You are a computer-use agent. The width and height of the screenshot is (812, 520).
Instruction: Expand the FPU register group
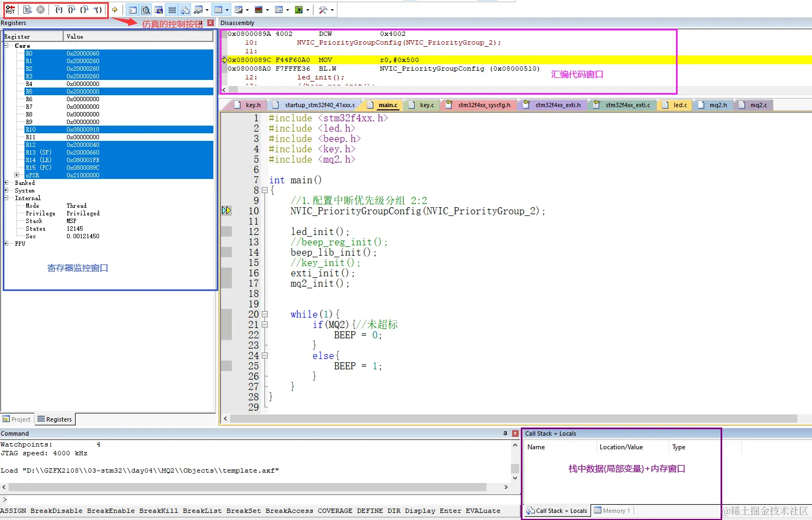(x=6, y=244)
